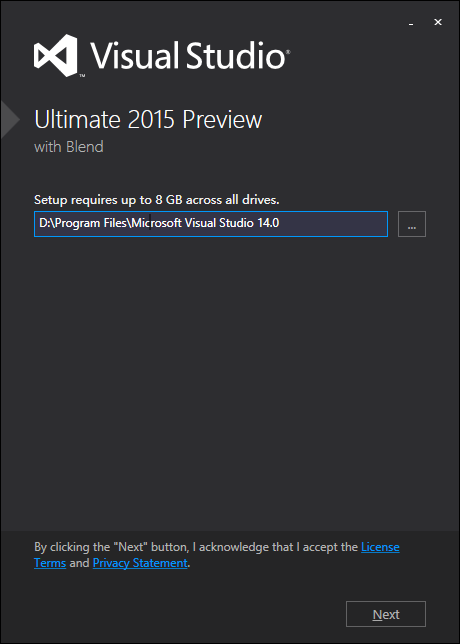460x644 pixels.
Task: Click the "Ultimate 2015 Preview" heading
Action: [x=148, y=120]
